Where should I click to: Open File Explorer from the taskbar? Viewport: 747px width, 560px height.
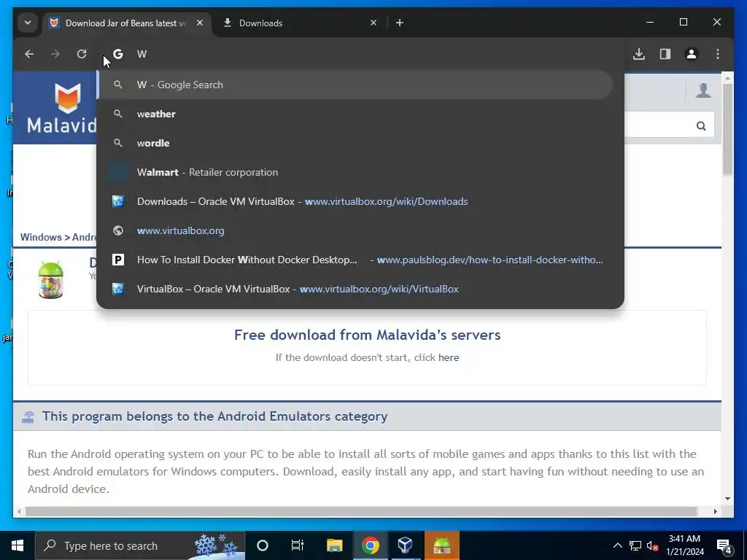[x=334, y=545]
